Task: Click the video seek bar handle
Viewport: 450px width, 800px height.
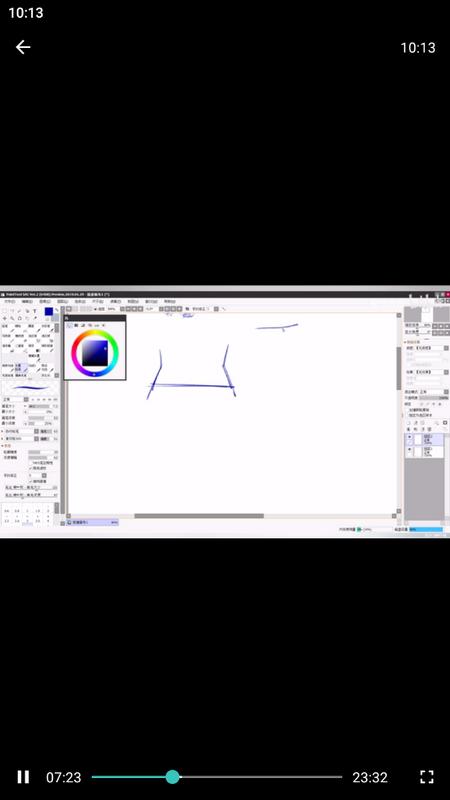Action: click(173, 777)
